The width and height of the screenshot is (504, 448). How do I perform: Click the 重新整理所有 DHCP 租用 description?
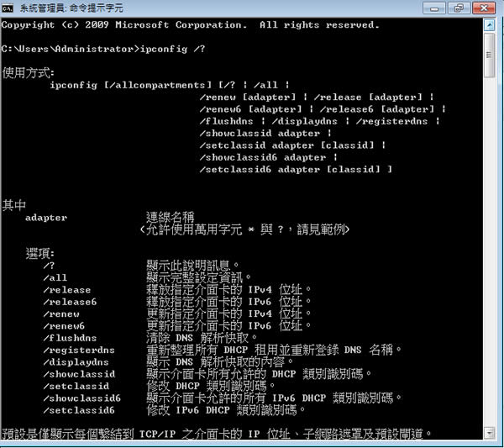[x=274, y=350]
